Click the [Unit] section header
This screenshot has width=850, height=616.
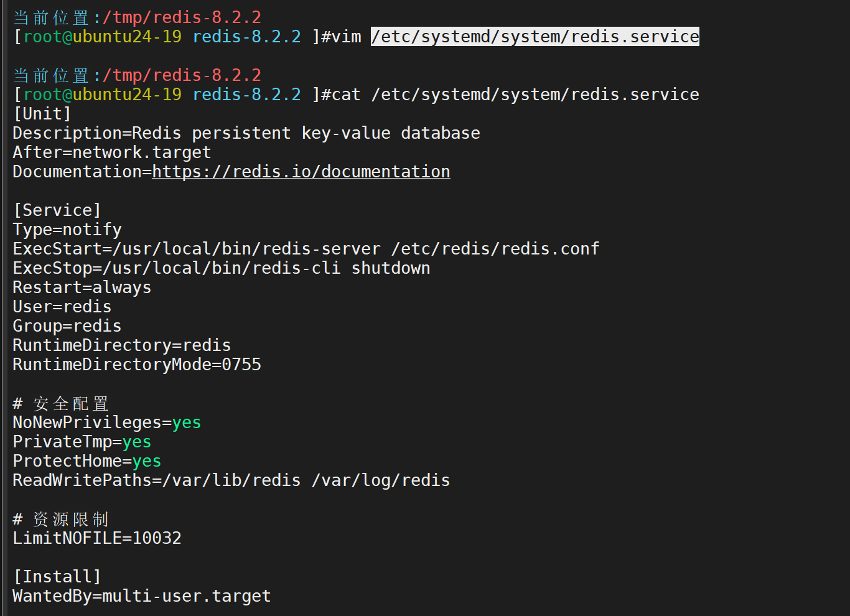pyautogui.click(x=42, y=114)
